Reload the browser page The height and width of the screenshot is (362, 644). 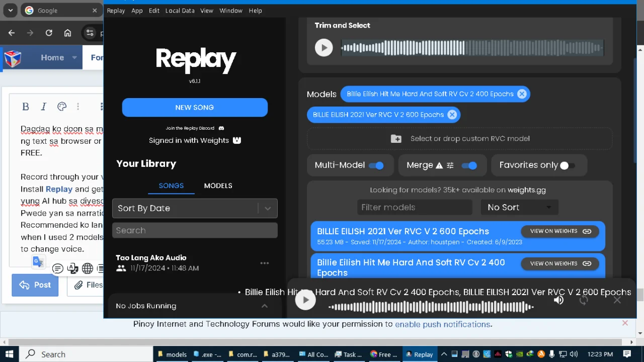[49, 33]
